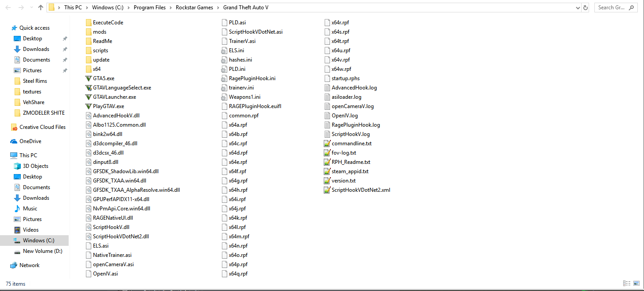The width and height of the screenshot is (644, 291).
Task: Click the Search box field
Action: [x=617, y=8]
